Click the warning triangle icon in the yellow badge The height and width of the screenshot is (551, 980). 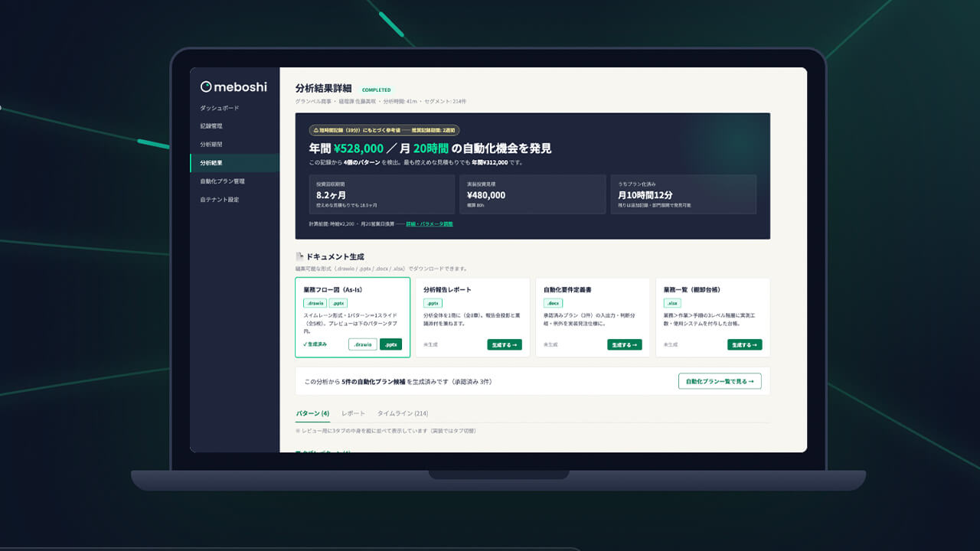[x=315, y=131]
